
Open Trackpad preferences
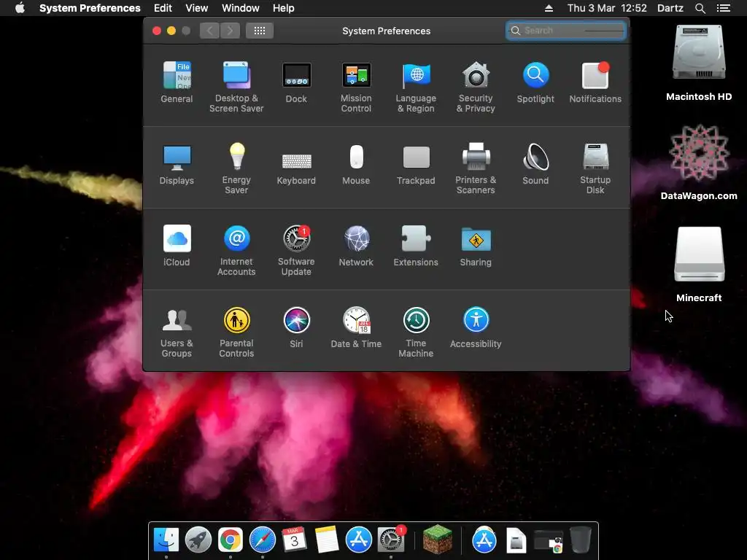pos(416,164)
